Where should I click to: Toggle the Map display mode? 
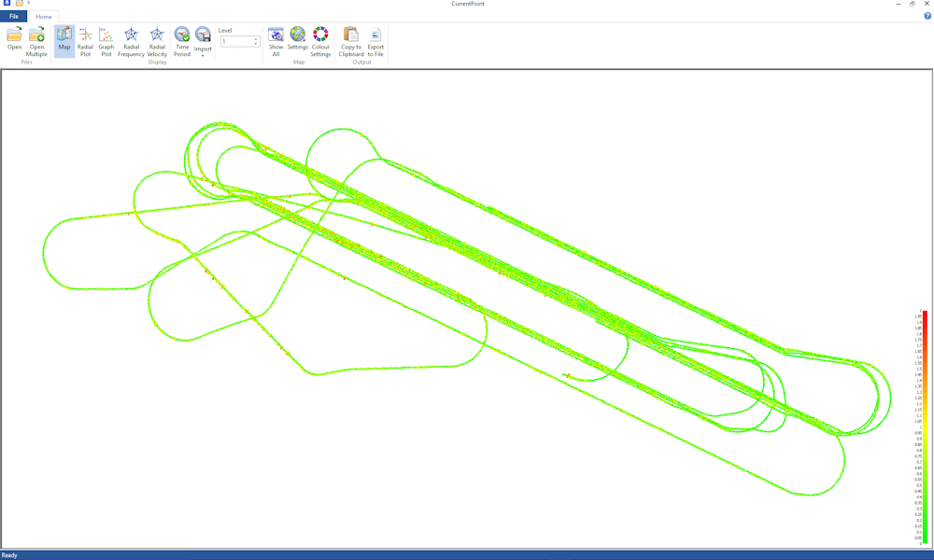[64, 40]
